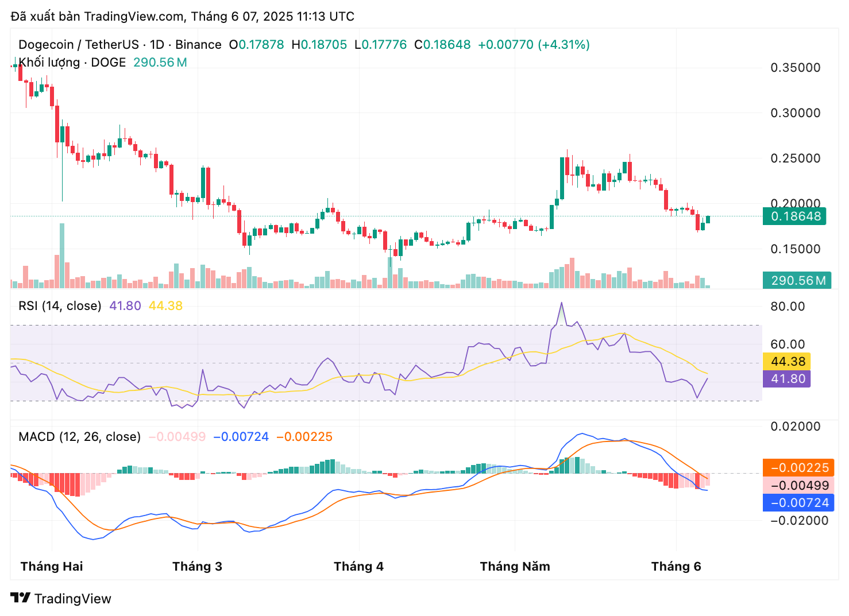The width and height of the screenshot is (849, 616).
Task: Open the MACD (12, 26, close) indicator label
Action: point(79,437)
